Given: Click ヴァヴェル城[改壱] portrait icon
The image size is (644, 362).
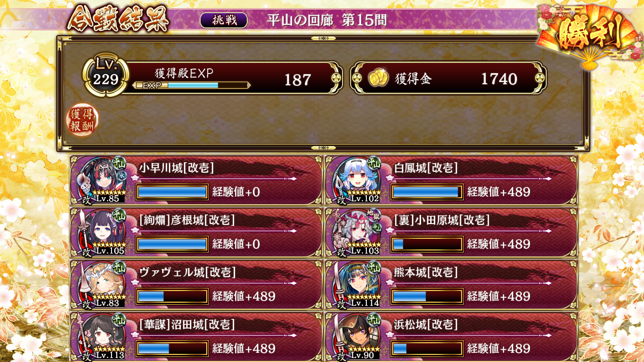Looking at the screenshot, I should (x=101, y=284).
